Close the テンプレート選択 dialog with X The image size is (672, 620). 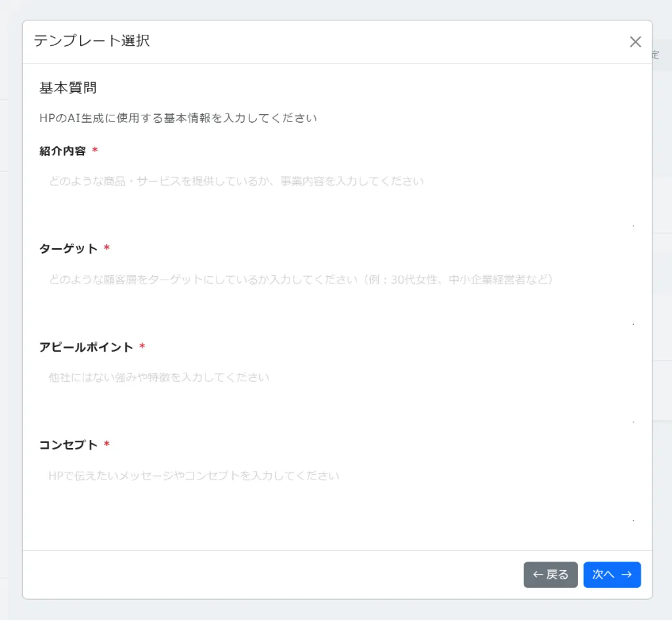(635, 42)
